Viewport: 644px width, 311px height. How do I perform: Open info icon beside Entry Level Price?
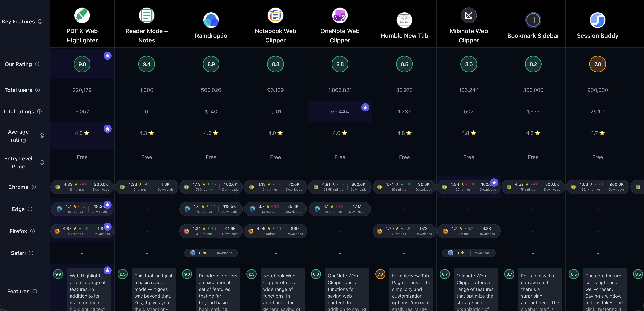click(42, 163)
